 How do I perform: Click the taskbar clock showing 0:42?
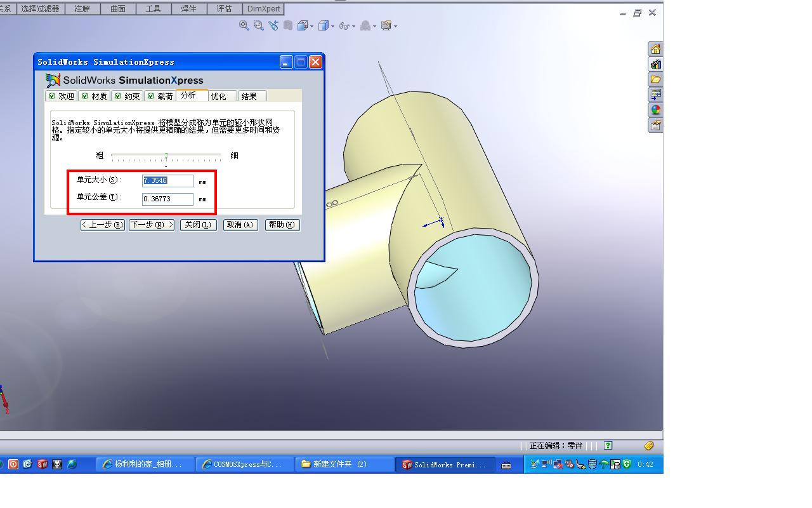(646, 464)
